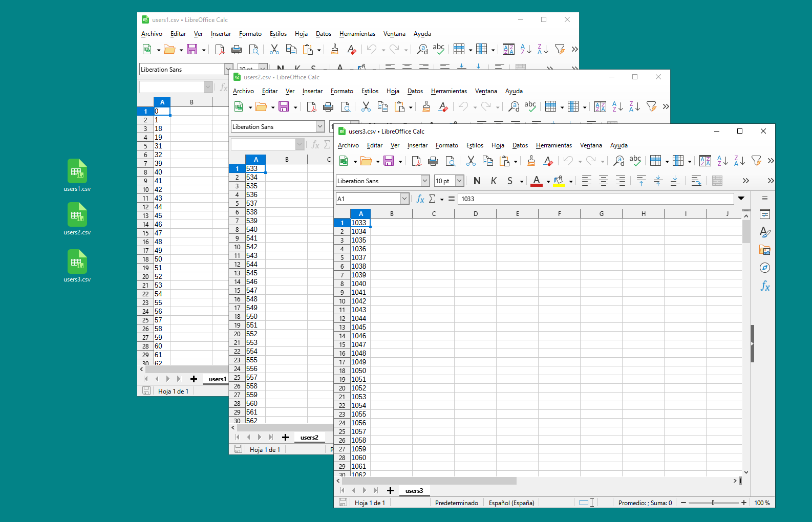Screen dimensions: 812x522
Task: Sort ascending in users3 window
Action: 722,161
